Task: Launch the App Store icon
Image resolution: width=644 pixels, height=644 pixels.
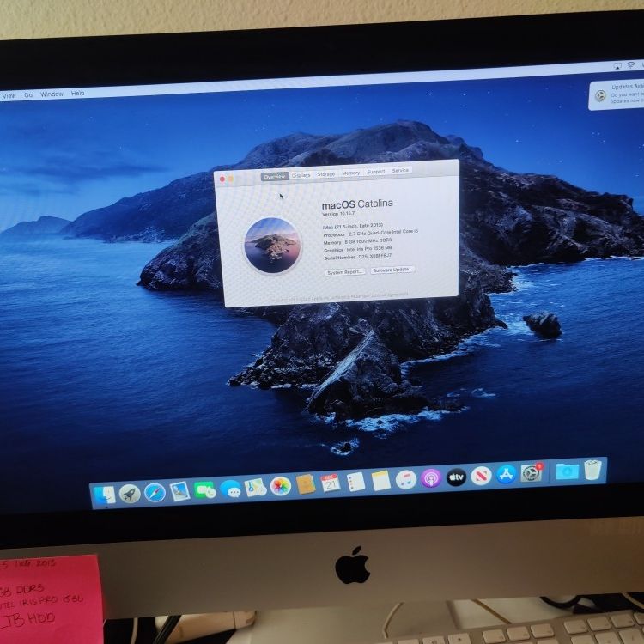Action: 506,474
